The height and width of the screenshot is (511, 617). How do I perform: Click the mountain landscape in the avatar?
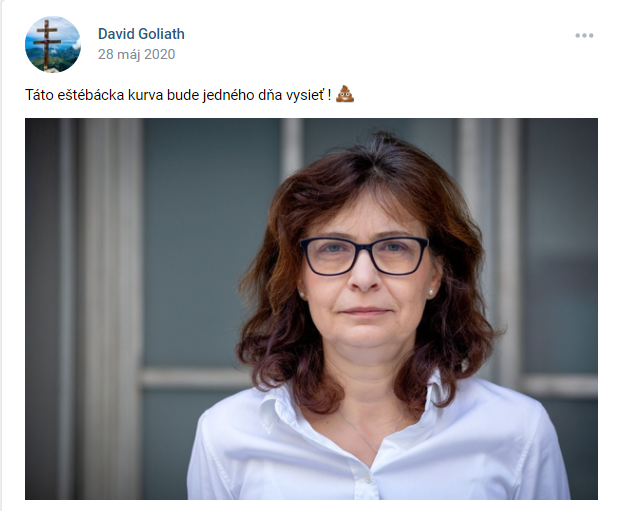tap(65, 57)
